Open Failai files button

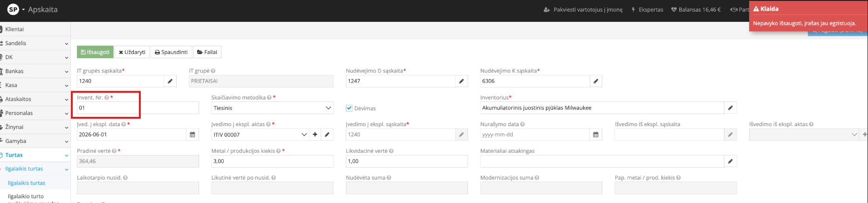coord(207,52)
